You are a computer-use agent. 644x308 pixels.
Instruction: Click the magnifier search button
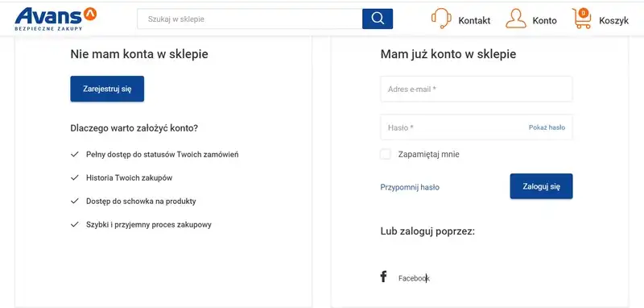pos(378,19)
